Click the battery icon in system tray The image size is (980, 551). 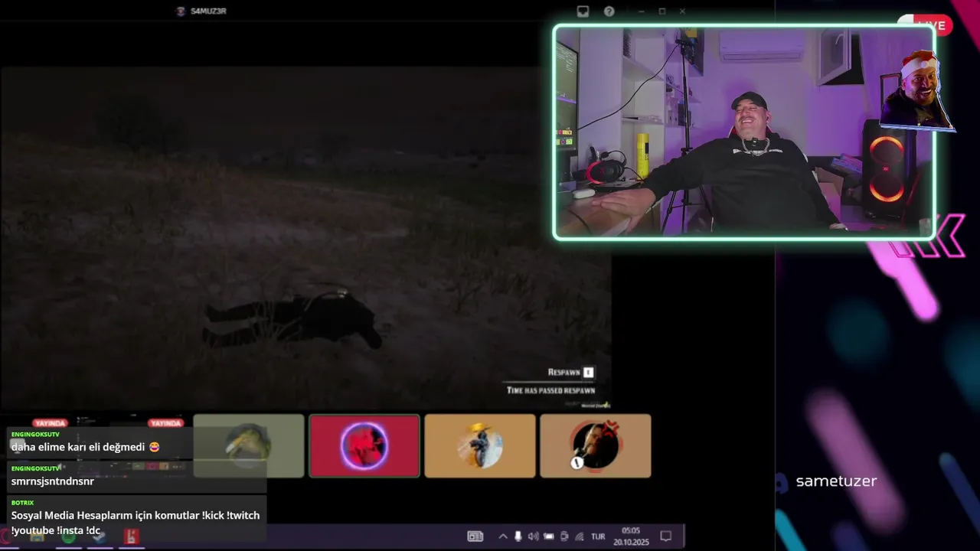point(549,536)
